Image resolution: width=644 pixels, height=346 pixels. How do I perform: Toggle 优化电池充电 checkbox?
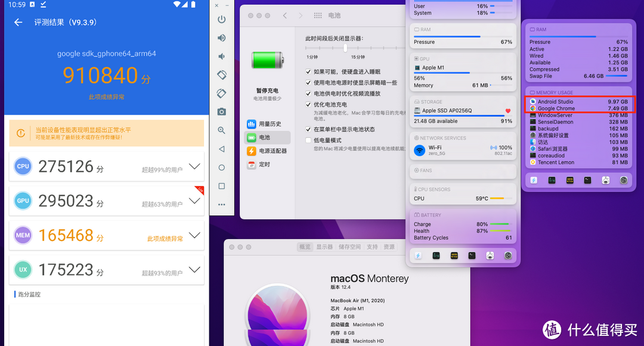[308, 105]
